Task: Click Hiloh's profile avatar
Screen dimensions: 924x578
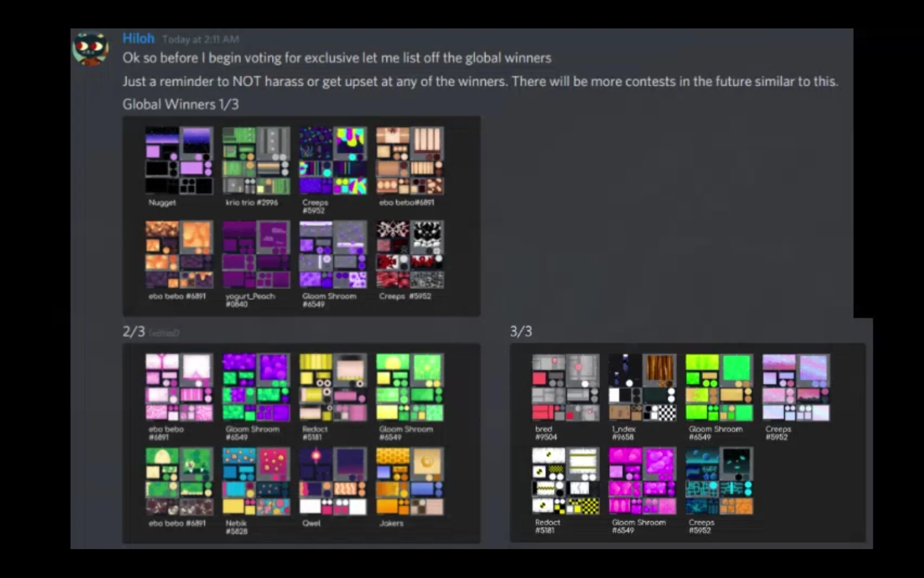Action: [x=90, y=47]
